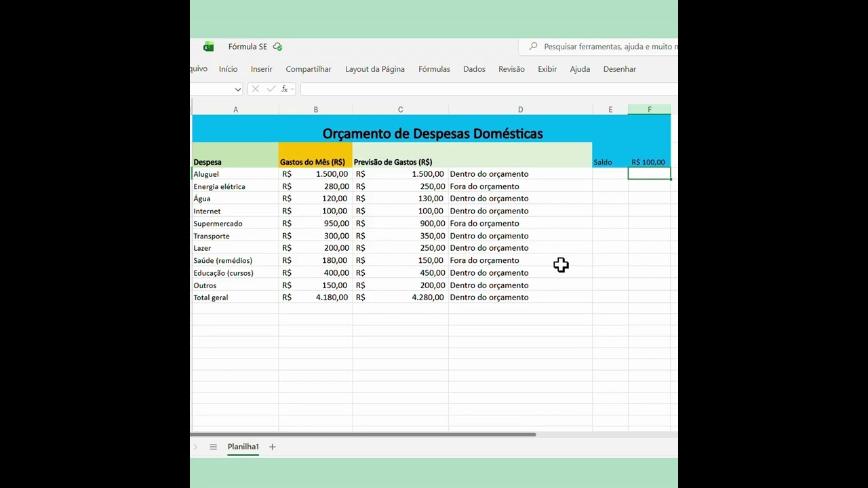This screenshot has height=488, width=868.
Task: Click the cloud saved status icon
Action: 277,47
